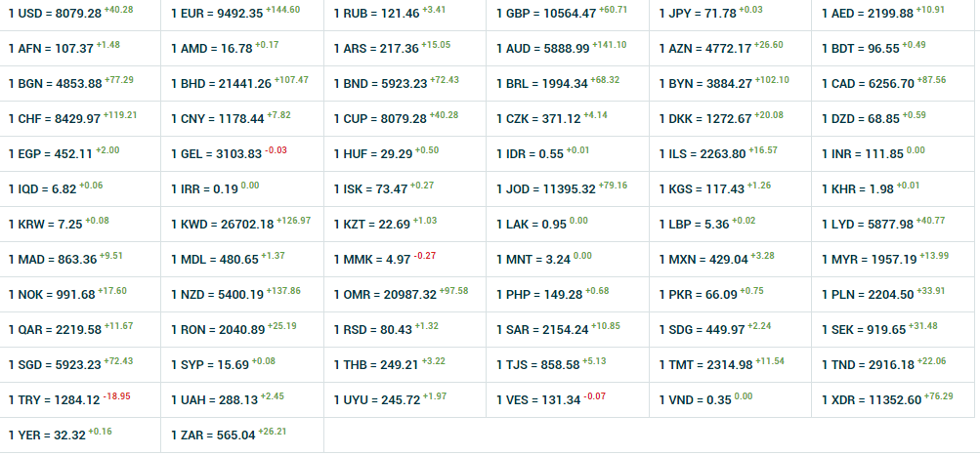Select the 1 JOD = 11395.32 cell

547,189
